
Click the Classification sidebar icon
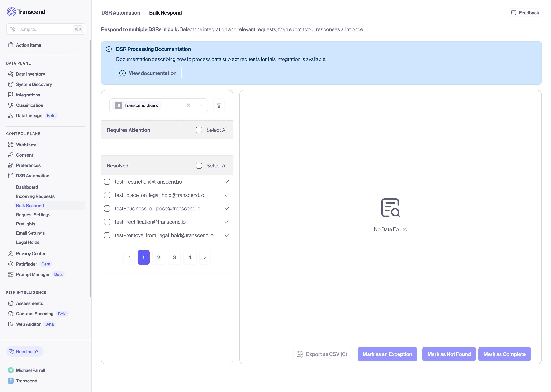[11, 105]
